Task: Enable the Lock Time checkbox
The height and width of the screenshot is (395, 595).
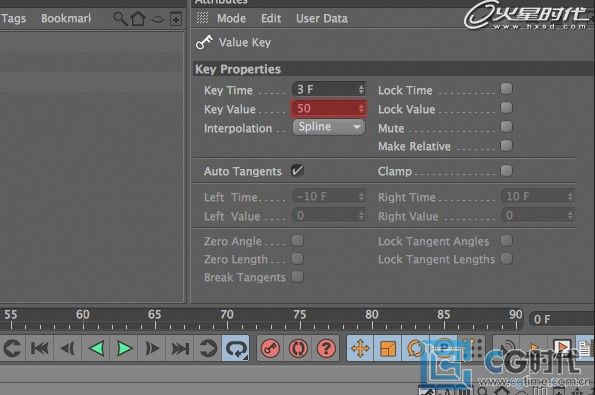Action: (x=506, y=89)
